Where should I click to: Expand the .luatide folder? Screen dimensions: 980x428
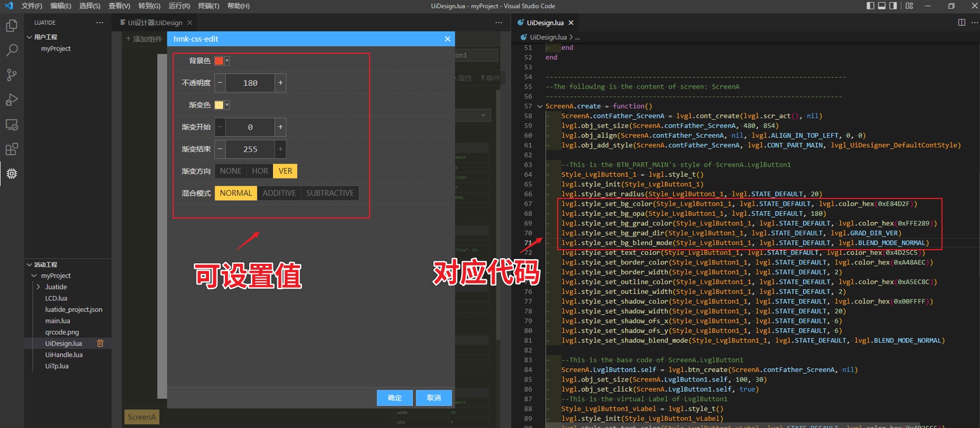[38, 287]
